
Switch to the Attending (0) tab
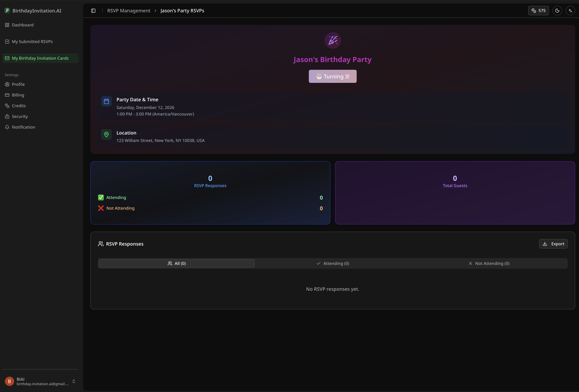coord(333,263)
